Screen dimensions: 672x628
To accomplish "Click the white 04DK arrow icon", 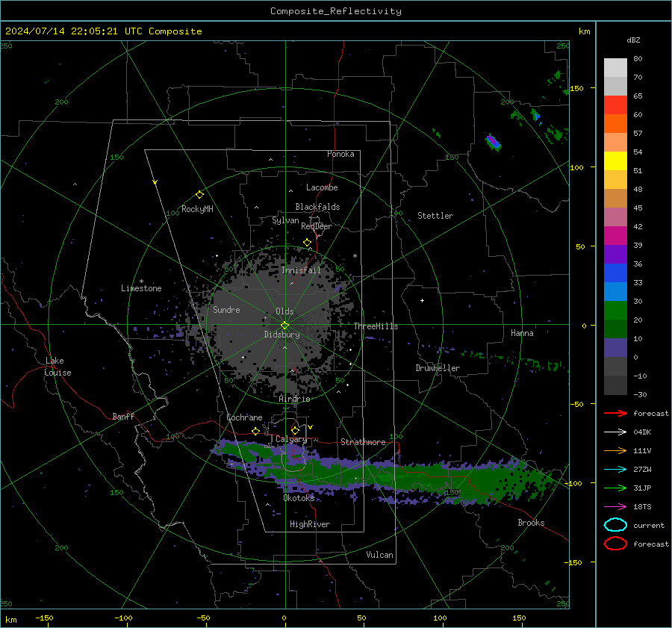I will pyautogui.click(x=615, y=432).
